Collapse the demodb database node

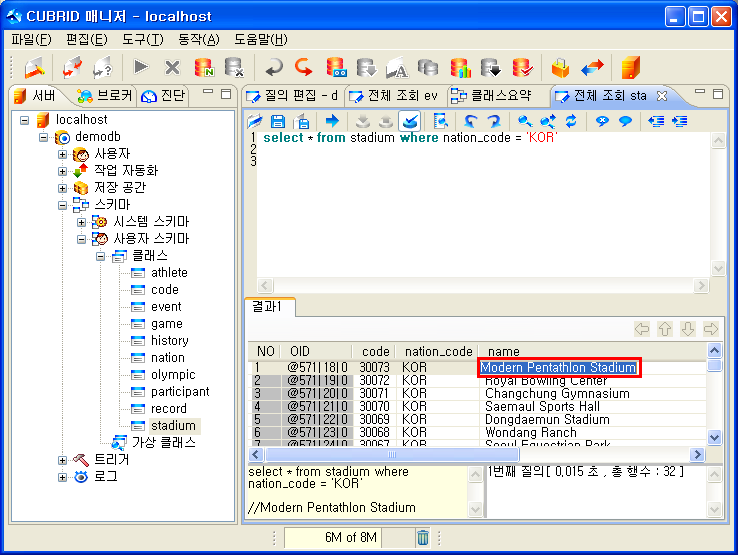pos(44,137)
